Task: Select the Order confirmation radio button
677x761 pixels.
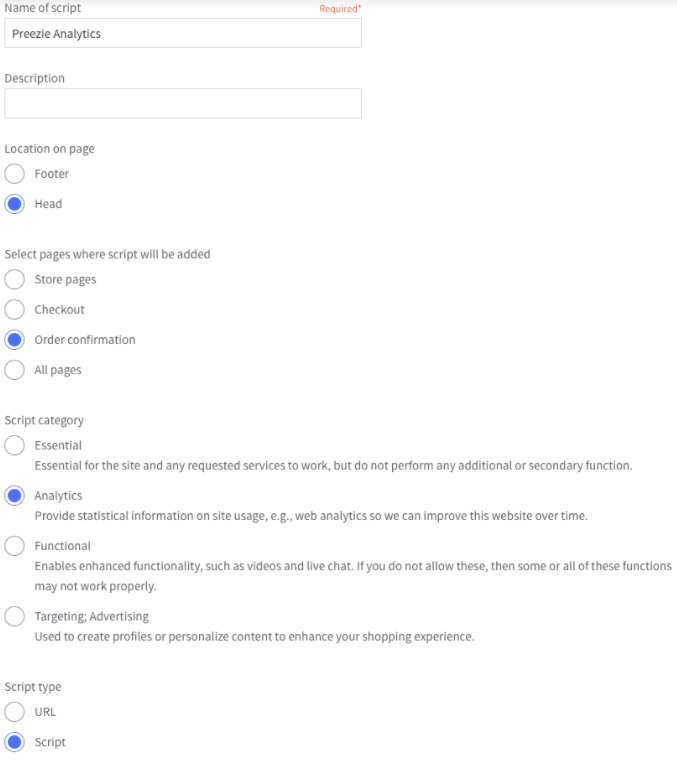Action: pyautogui.click(x=15, y=340)
